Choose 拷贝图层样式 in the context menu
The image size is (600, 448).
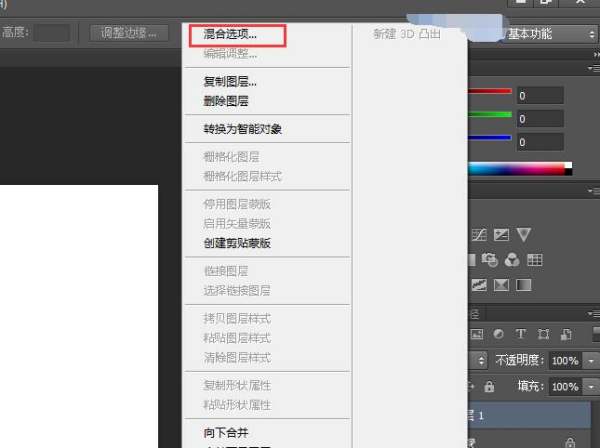[237, 318]
